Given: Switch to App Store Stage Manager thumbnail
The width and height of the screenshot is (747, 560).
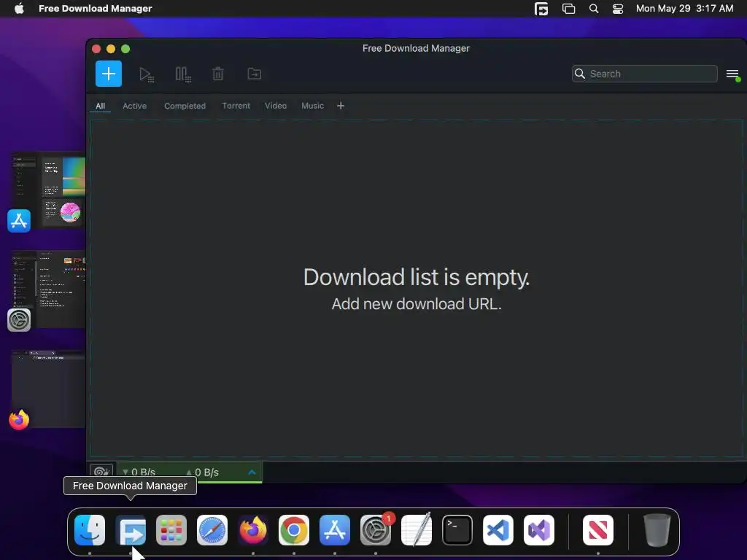Looking at the screenshot, I should [x=48, y=190].
